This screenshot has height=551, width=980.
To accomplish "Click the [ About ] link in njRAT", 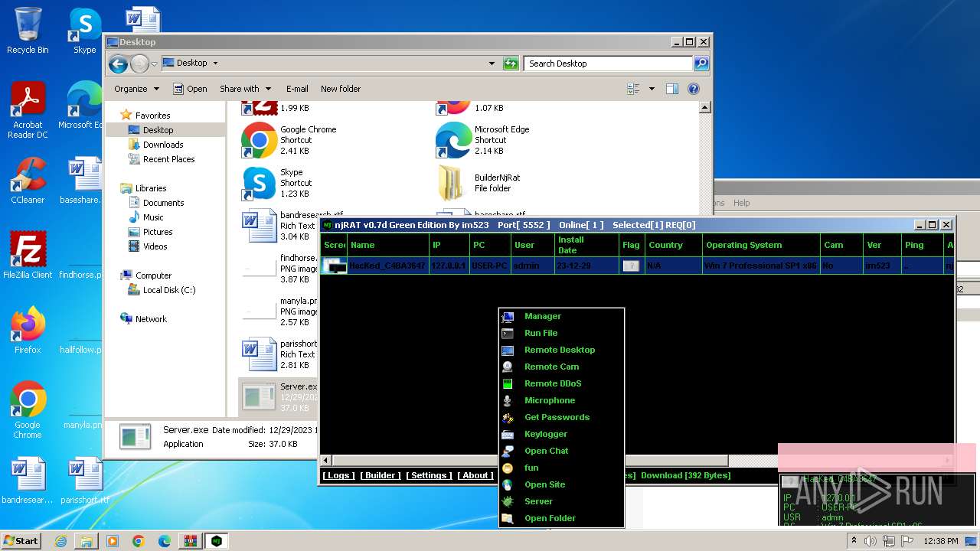I will 475,475.
